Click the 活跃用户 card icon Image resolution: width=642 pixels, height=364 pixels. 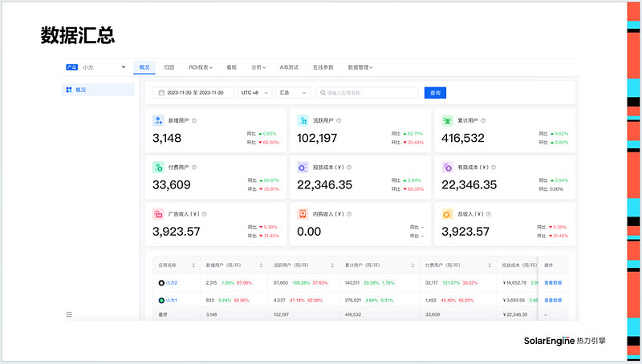[303, 120]
